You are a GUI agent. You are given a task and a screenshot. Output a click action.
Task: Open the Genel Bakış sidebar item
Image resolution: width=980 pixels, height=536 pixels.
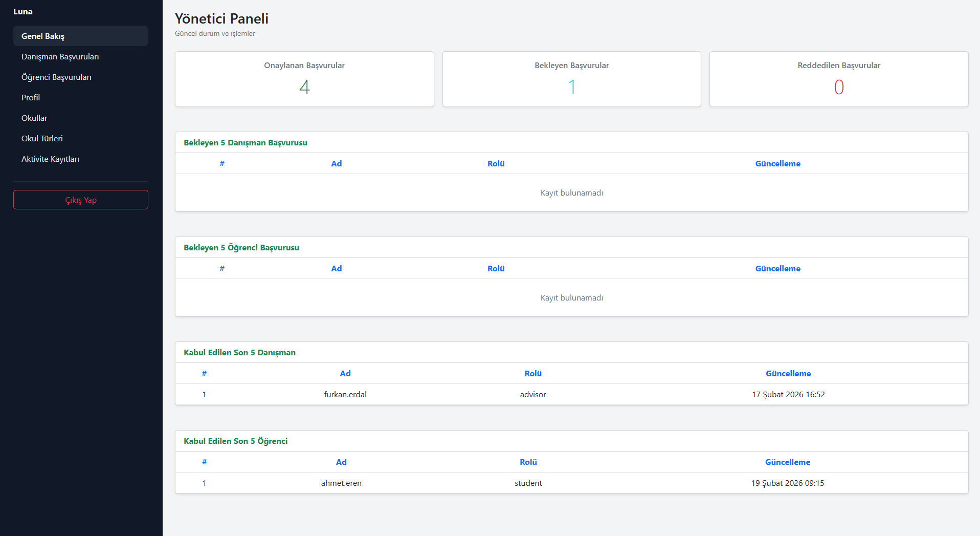[81, 36]
